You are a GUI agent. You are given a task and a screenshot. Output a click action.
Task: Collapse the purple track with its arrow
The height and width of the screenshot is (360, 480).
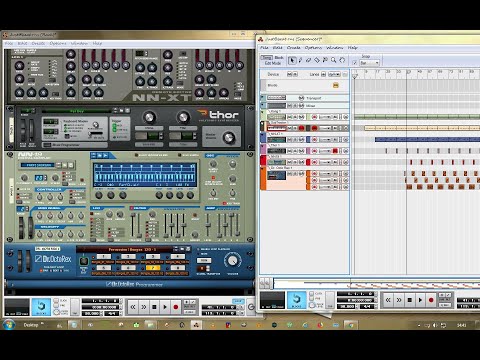263,146
